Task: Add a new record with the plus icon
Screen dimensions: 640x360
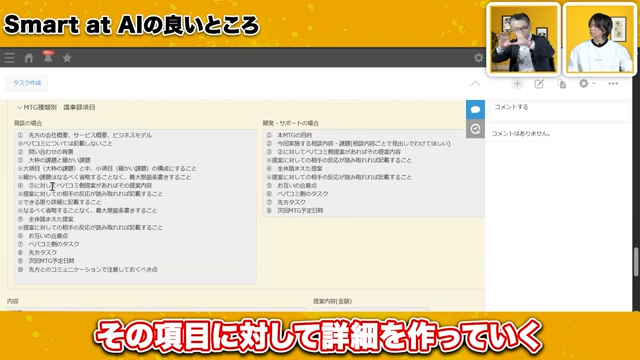Action: click(x=517, y=84)
